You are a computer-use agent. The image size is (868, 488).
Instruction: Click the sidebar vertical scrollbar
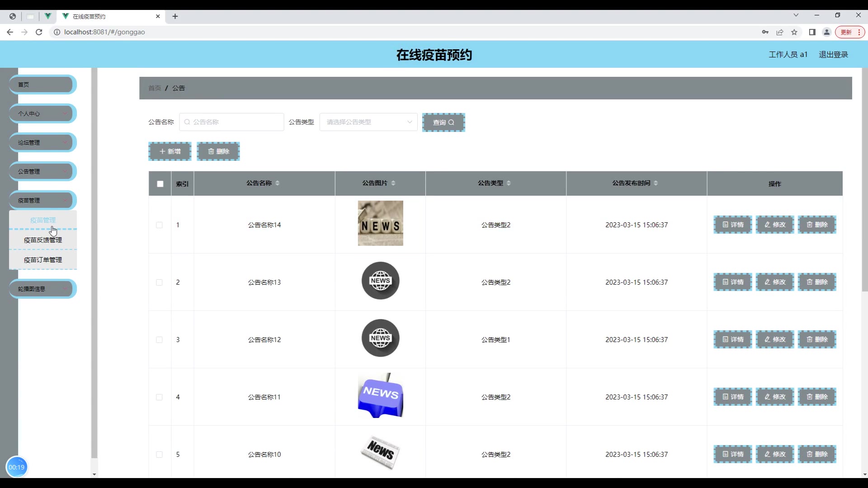point(94,262)
